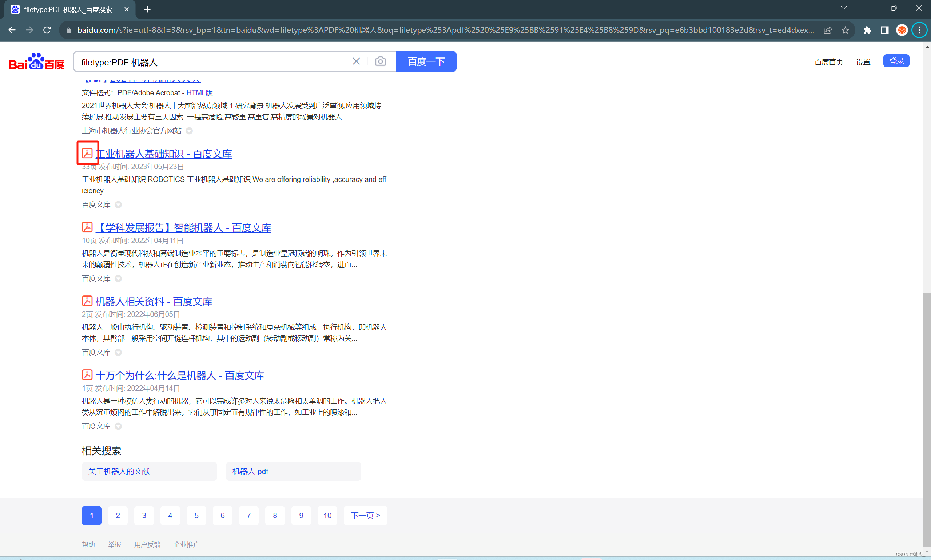This screenshot has width=931, height=560.
Task: Go to results page 2
Action: (118, 516)
